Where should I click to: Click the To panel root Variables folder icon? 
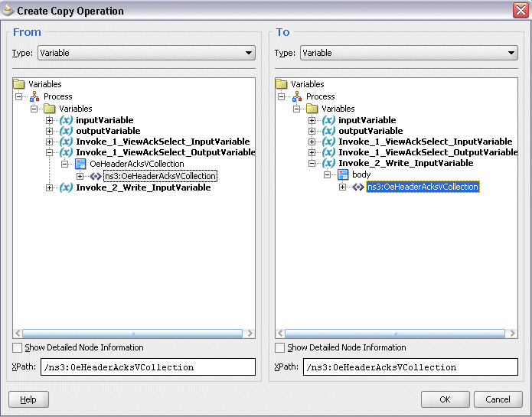click(282, 84)
